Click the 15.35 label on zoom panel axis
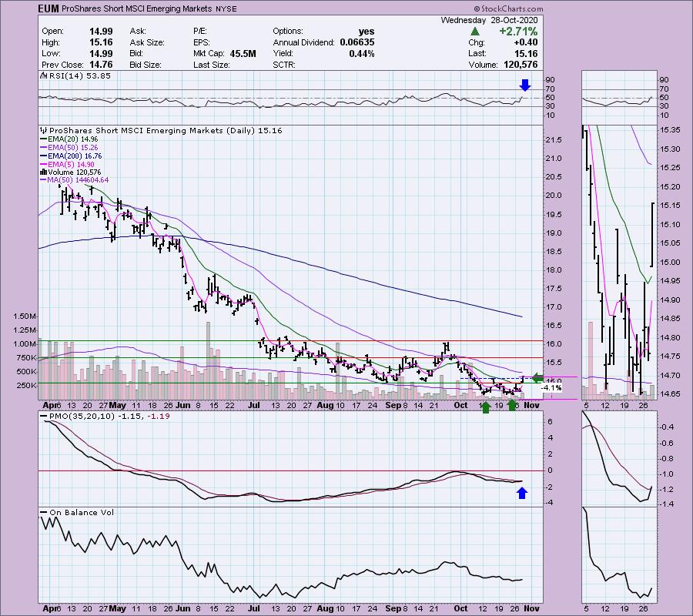Viewport: 693px width, 616px height. click(x=670, y=130)
